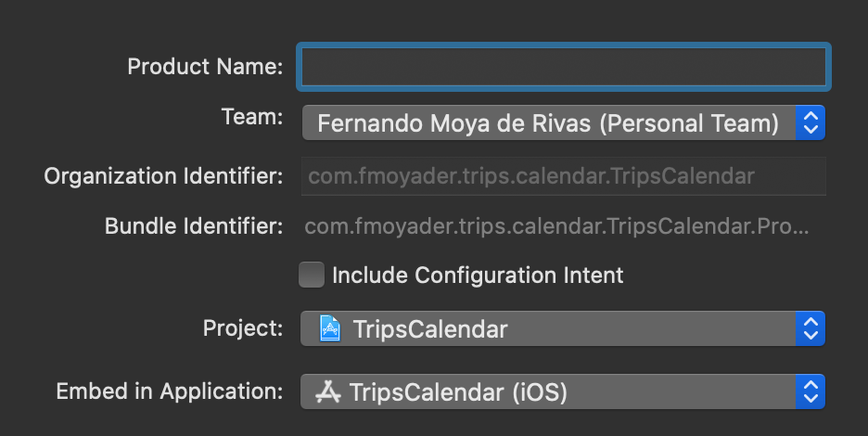868x436 pixels.
Task: Open the Project dropdown showing TripsCalendar
Action: point(549,328)
